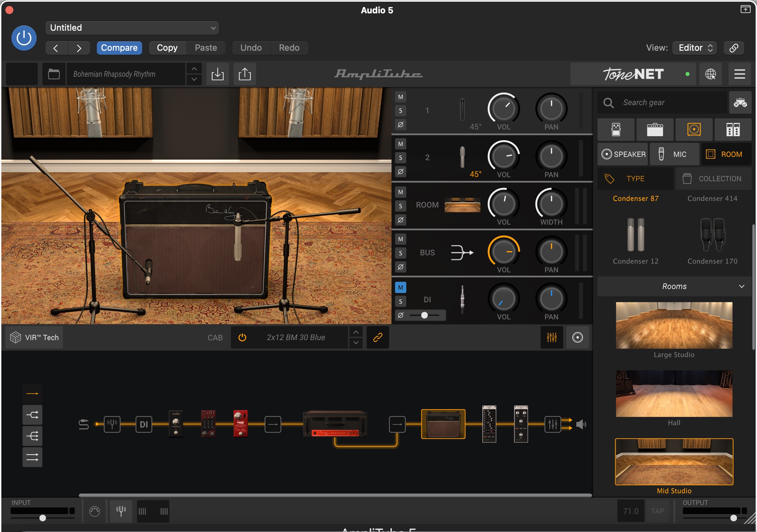Click the BUS routing icon

tap(462, 252)
